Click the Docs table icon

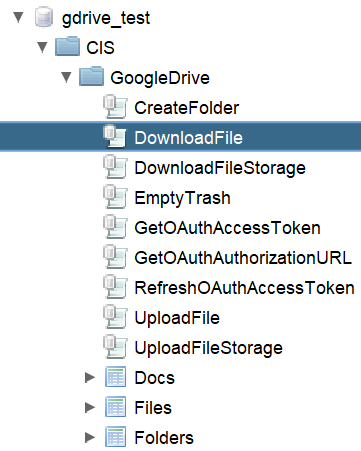pyautogui.click(x=115, y=377)
